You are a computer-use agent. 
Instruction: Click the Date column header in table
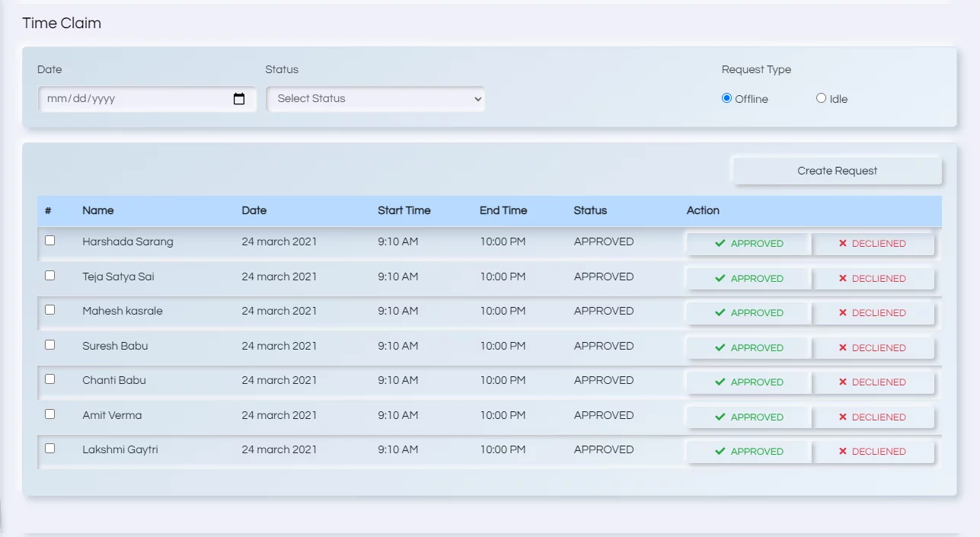(x=254, y=210)
